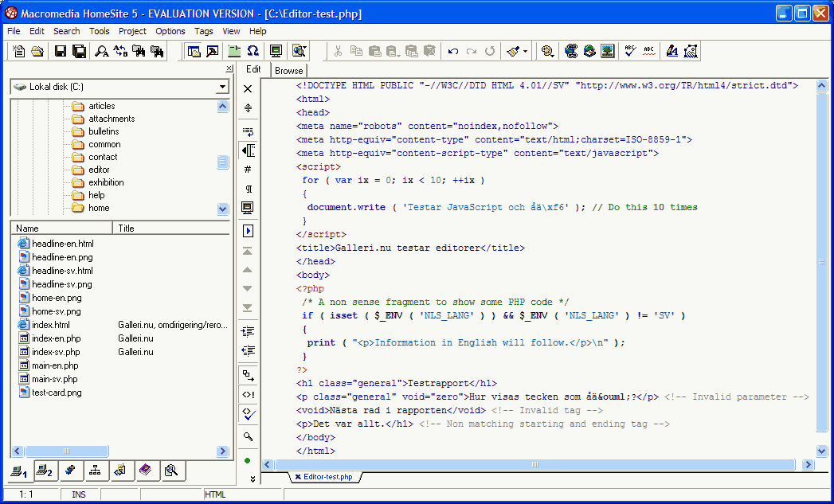Open the Omega special characters icon
The image size is (834, 504).
pos(253,51)
